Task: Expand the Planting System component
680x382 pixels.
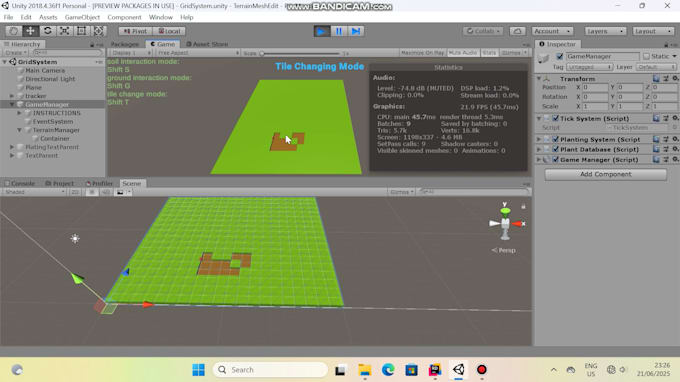Action: pos(539,139)
